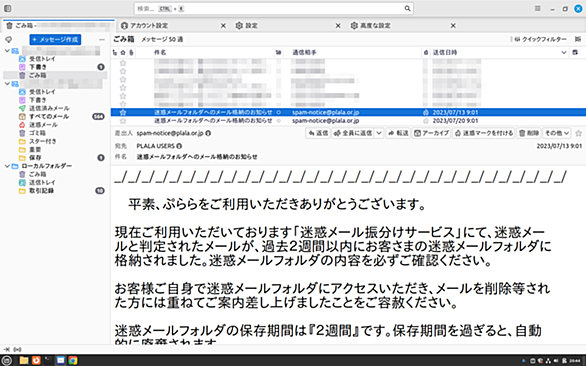Open the Thunderbird hamburger app menu
Viewport: 586px width, 366px height.
pos(537,8)
